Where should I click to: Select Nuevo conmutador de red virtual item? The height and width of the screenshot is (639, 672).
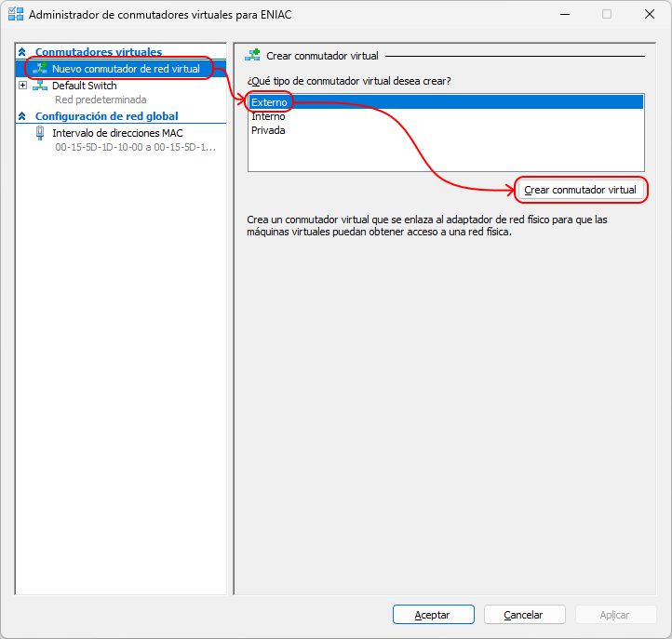click(120, 69)
